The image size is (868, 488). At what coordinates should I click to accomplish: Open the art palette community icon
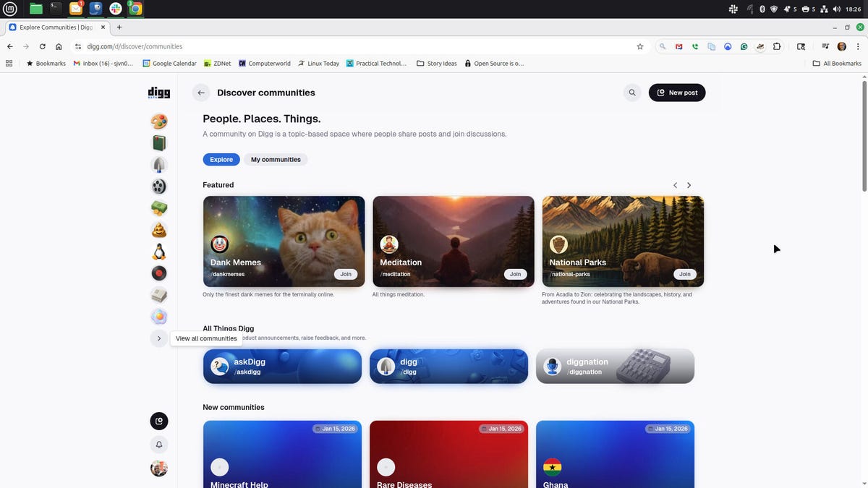coord(158,121)
